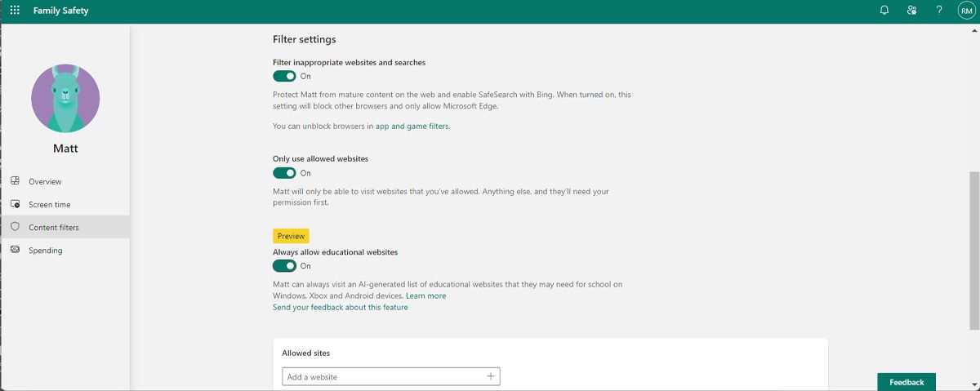Click the Feedback button

906,382
